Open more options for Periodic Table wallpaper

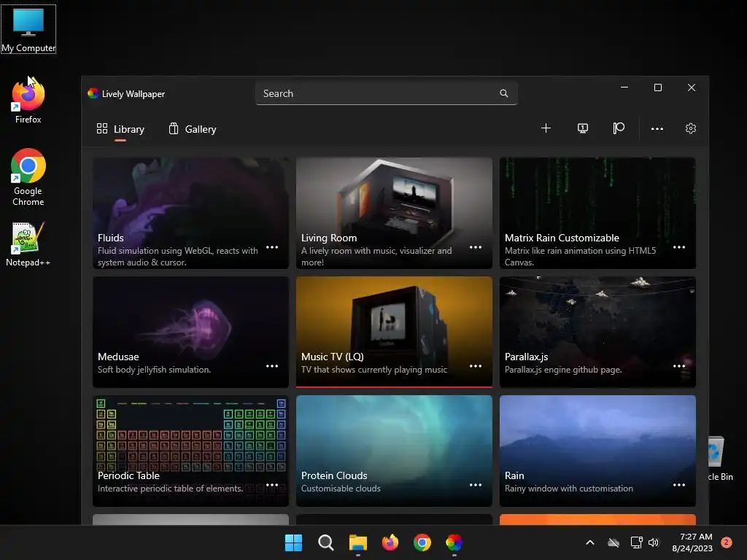point(272,485)
